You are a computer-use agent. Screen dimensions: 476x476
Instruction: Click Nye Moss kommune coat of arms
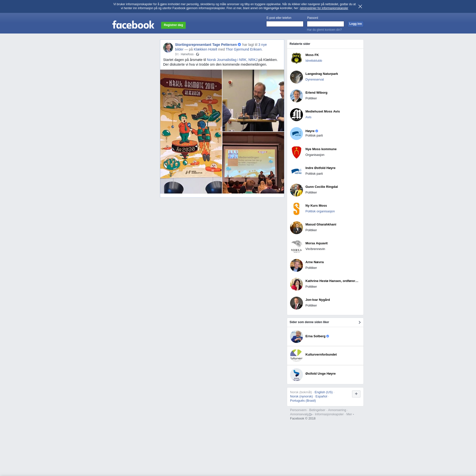296,152
